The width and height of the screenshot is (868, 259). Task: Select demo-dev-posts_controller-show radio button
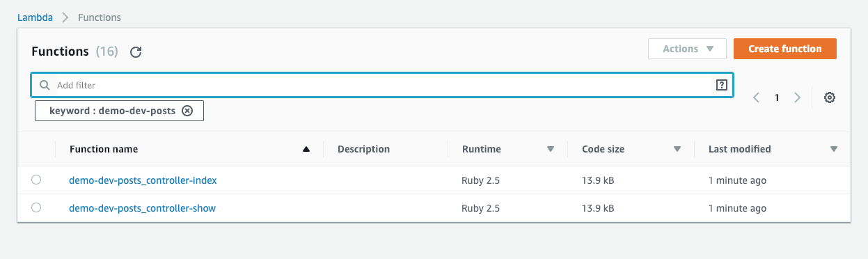(36, 207)
